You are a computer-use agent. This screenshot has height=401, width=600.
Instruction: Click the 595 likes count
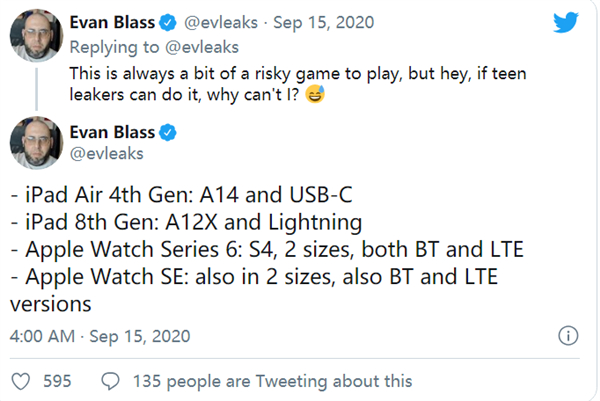point(59,380)
